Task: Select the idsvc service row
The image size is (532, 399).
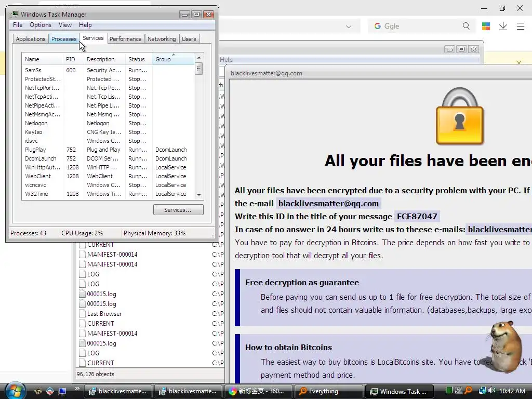Action: (108, 140)
